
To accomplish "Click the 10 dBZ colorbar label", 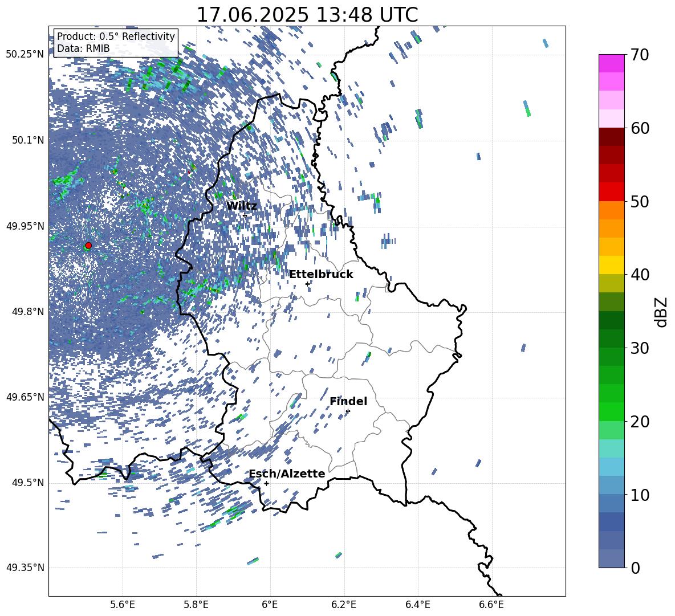I will click(x=640, y=495).
